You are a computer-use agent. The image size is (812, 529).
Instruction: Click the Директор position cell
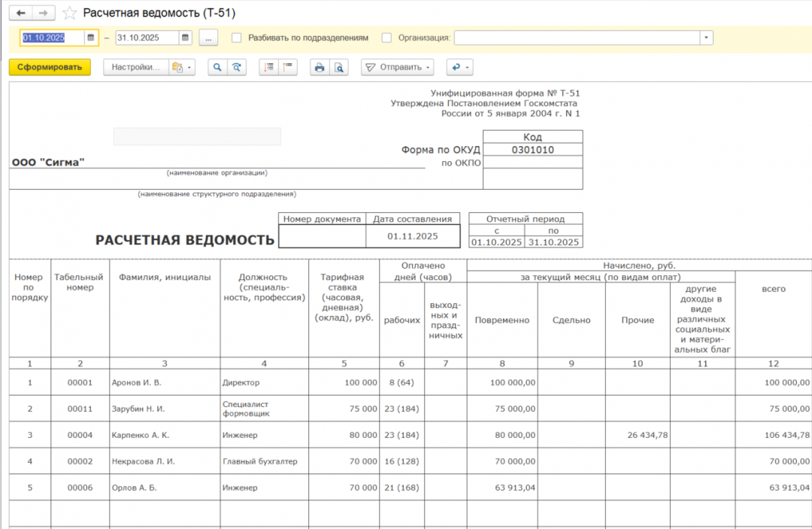pyautogui.click(x=264, y=382)
